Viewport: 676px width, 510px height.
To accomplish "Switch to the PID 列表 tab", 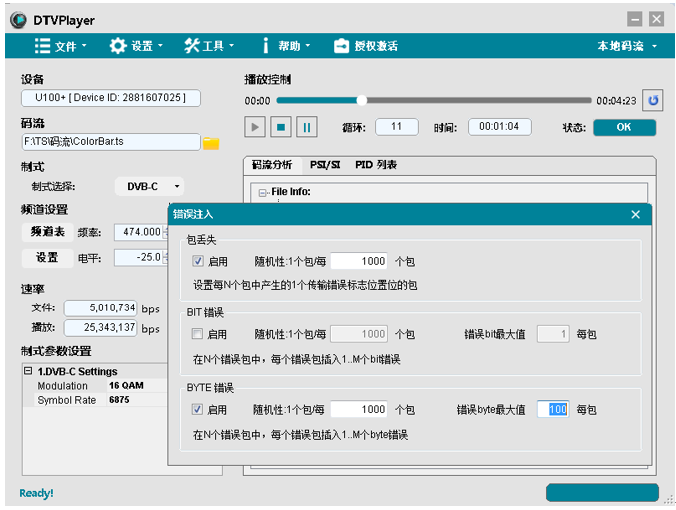I will tap(376, 165).
